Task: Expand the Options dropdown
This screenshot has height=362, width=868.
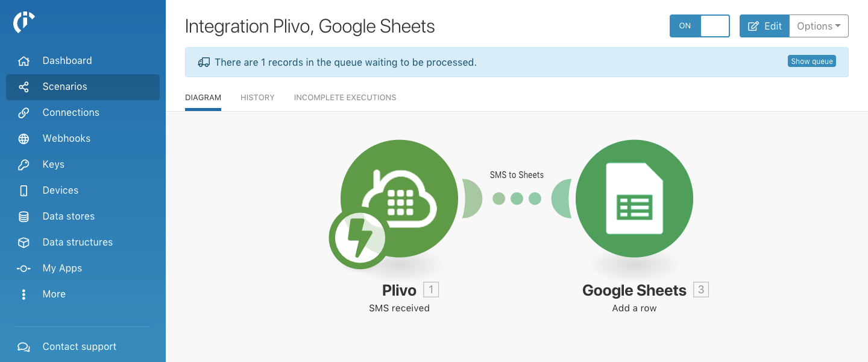Action: (x=819, y=26)
